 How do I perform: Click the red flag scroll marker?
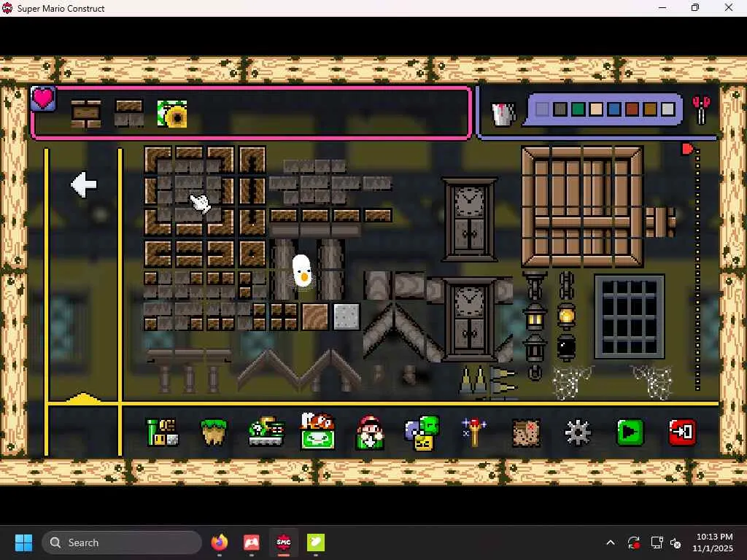pyautogui.click(x=687, y=149)
